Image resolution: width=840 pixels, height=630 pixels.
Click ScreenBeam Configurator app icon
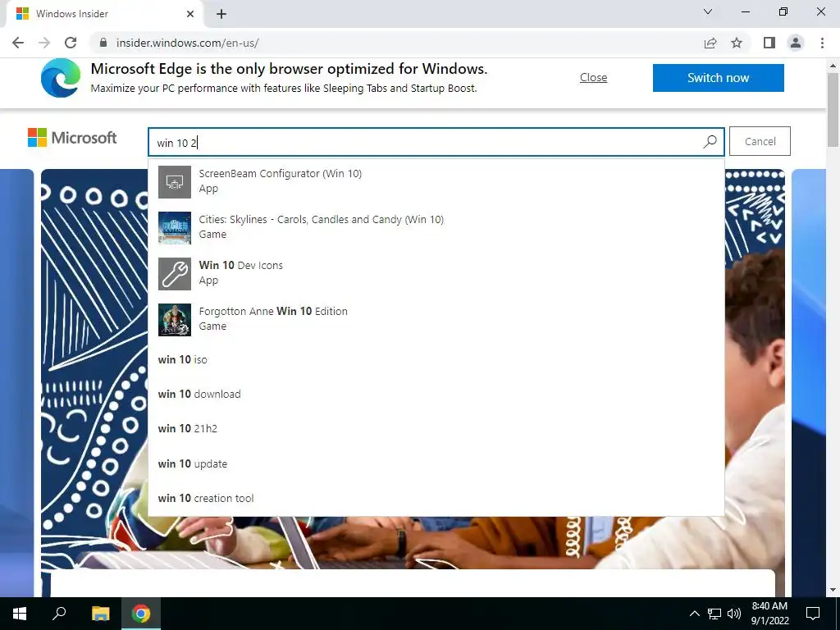[x=175, y=182]
